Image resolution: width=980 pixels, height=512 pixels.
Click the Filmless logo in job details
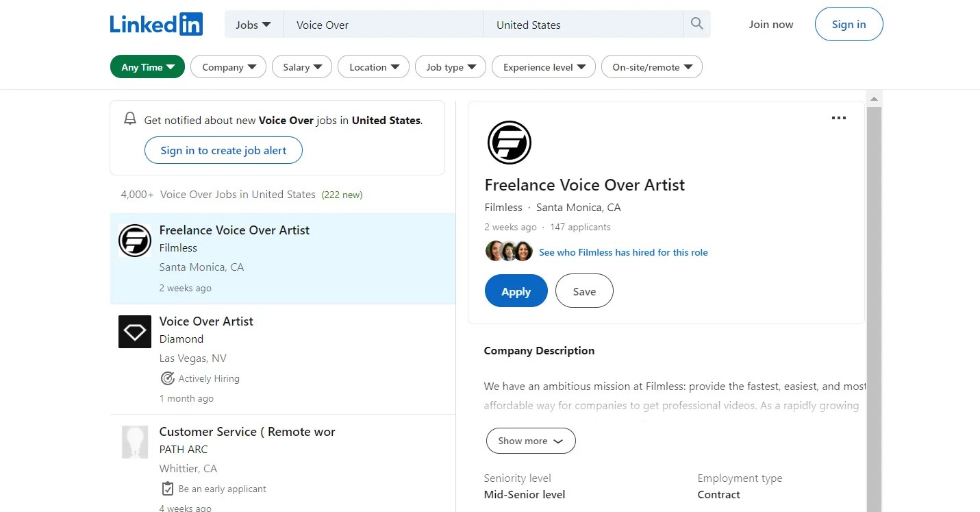(x=509, y=143)
